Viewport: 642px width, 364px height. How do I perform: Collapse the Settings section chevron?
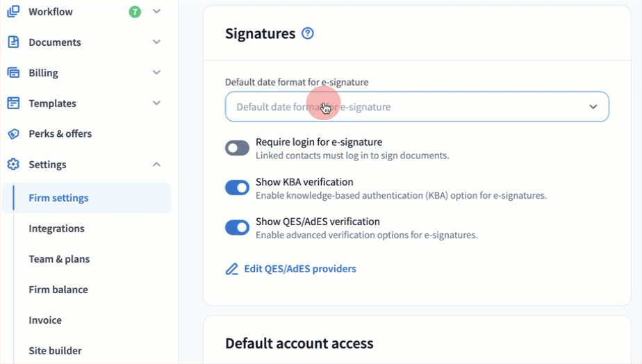tap(156, 165)
